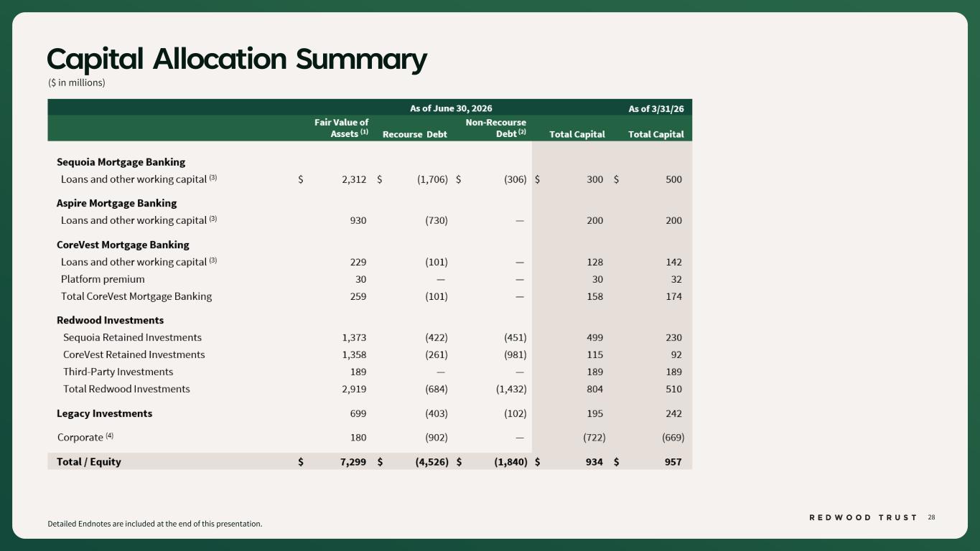Select the Legacy Investments fair value "699"
The image size is (980, 551).
point(358,413)
